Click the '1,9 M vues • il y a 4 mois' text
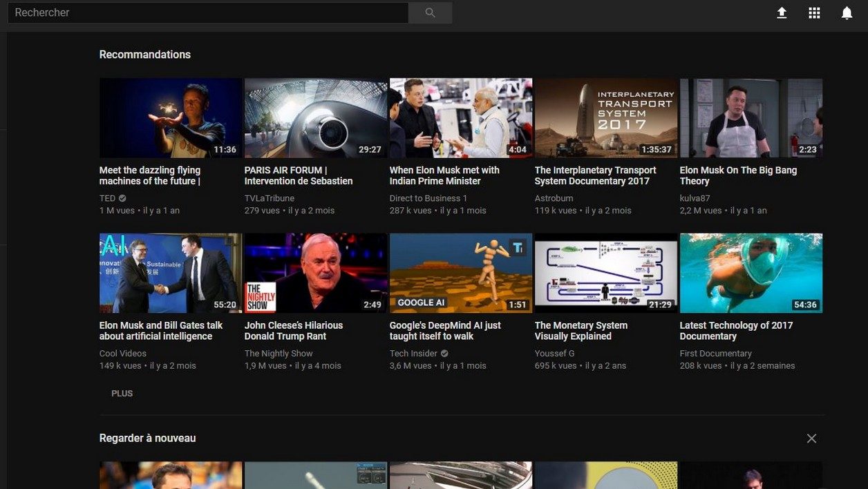This screenshot has height=489, width=868. [x=293, y=366]
